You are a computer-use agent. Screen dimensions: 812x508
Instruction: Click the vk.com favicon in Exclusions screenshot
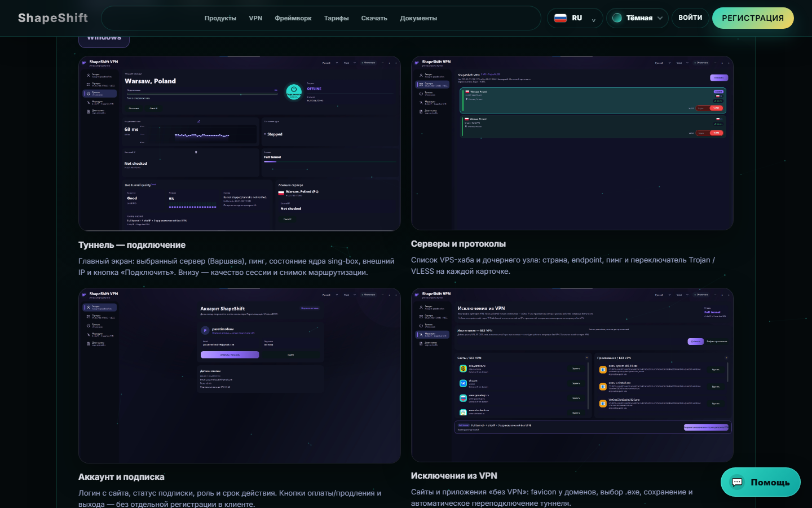tap(463, 383)
